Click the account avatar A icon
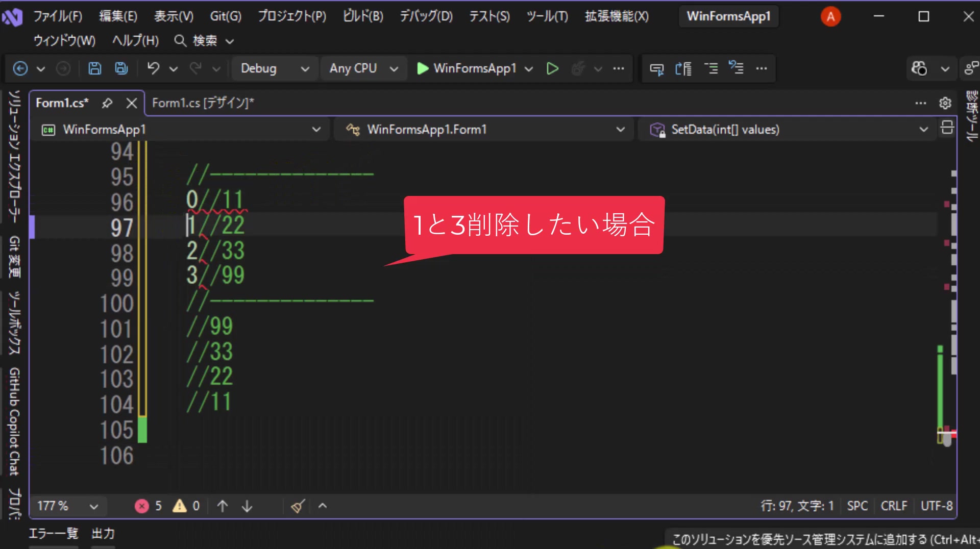This screenshot has width=980, height=549. click(x=830, y=16)
